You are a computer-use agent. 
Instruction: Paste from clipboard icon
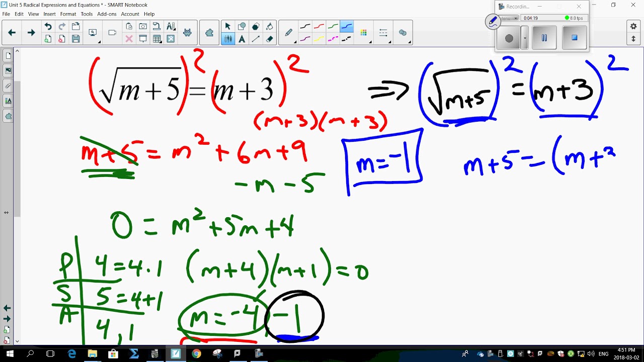coord(129,27)
